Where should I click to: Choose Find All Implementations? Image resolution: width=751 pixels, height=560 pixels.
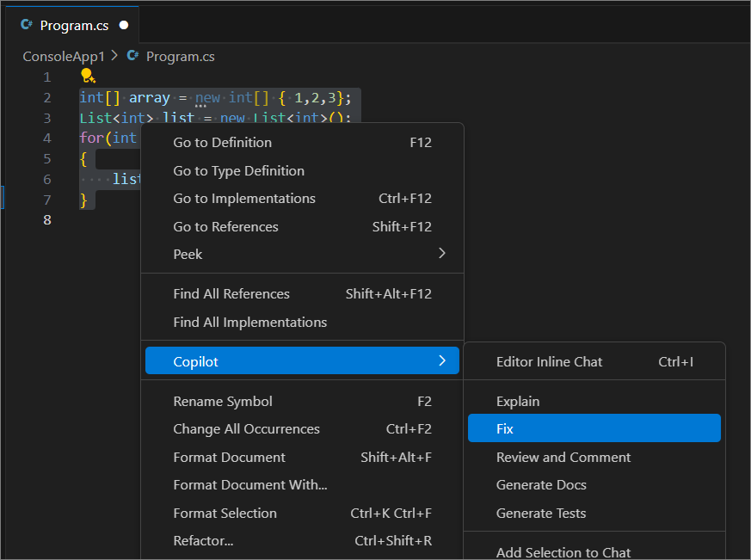[x=302, y=322]
